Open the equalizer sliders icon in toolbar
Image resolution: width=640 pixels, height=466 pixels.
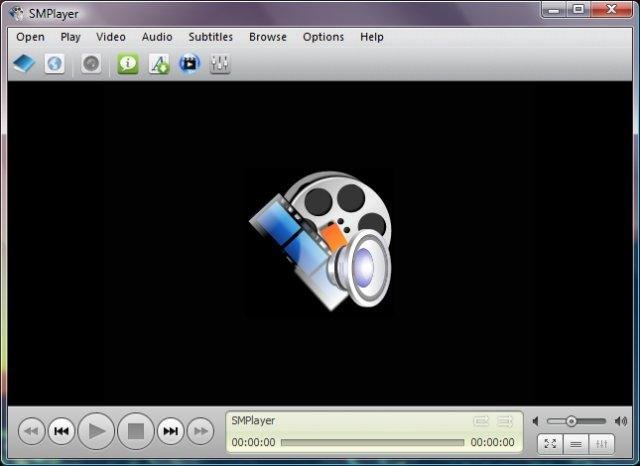click(220, 64)
